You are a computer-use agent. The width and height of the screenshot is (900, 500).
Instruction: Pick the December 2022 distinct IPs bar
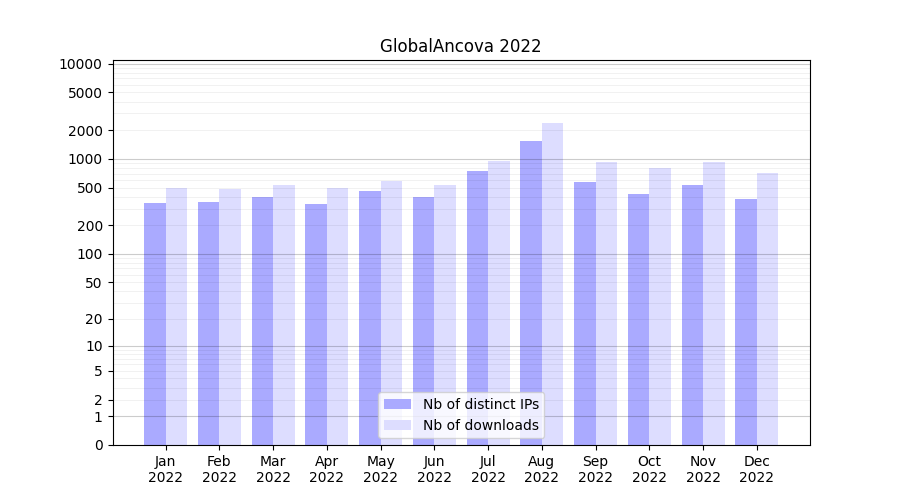(746, 322)
